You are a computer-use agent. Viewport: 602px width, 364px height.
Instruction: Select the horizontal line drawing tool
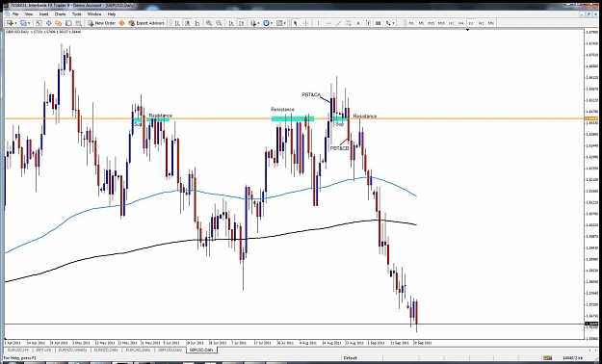point(328,23)
